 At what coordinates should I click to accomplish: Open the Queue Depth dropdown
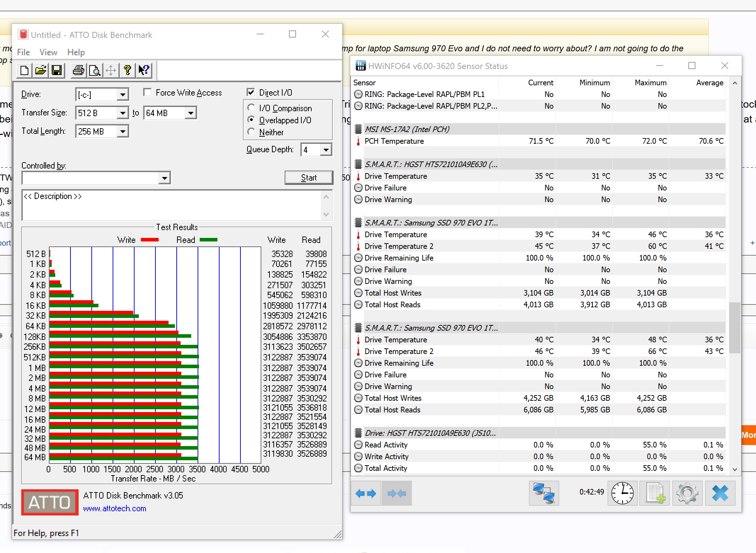(x=326, y=150)
